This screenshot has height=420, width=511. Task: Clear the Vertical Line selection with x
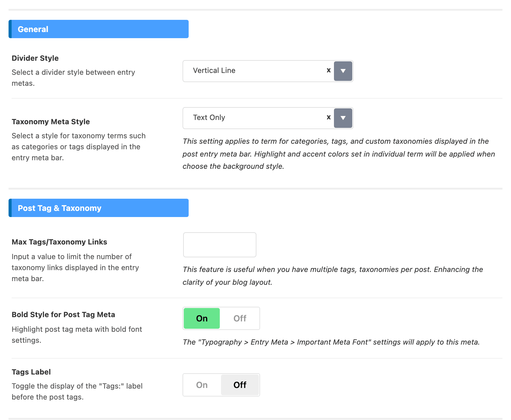click(328, 71)
